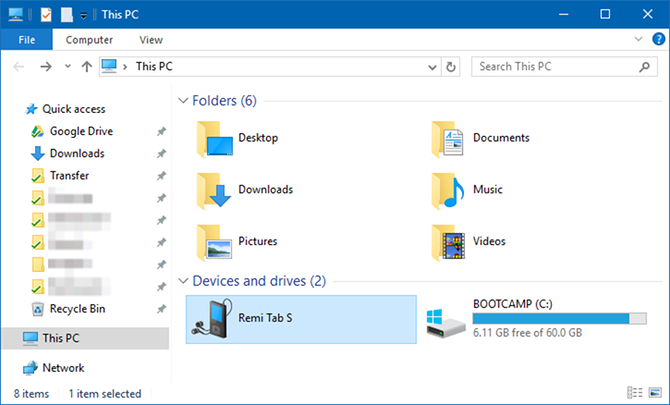Image resolution: width=670 pixels, height=405 pixels.
Task: Expand the ribbon with the chevron
Action: tap(638, 39)
